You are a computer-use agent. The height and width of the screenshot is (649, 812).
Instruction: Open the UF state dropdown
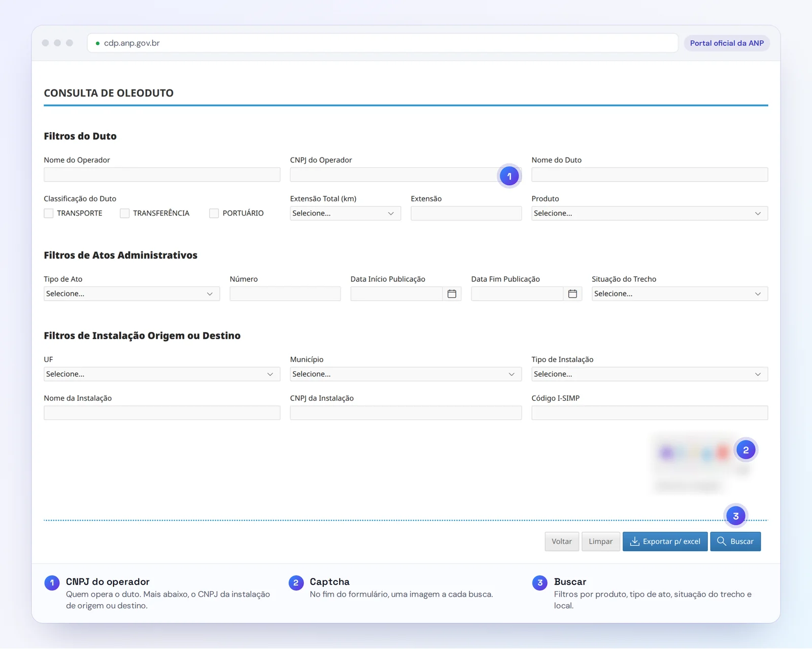point(162,374)
